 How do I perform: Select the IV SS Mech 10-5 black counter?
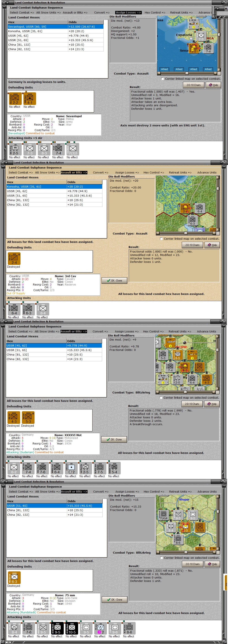72,628
